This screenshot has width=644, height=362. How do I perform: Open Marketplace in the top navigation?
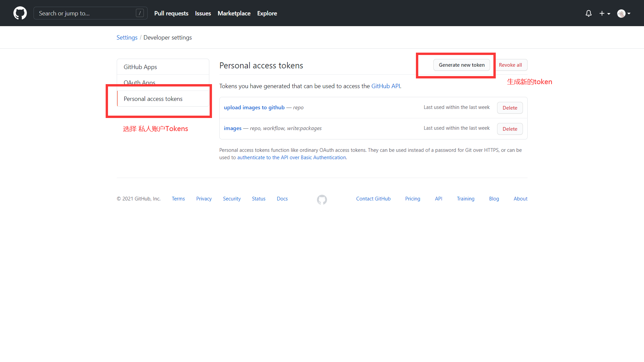234,13
